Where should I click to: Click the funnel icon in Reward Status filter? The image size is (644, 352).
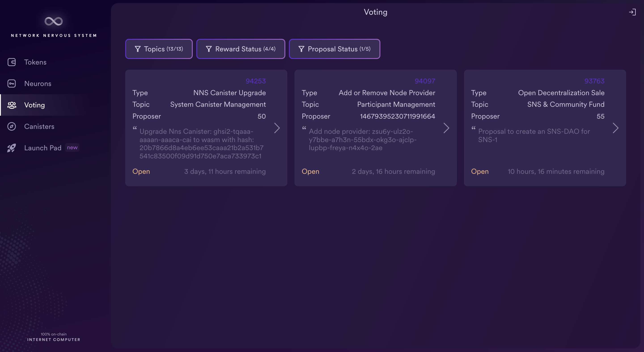209,49
